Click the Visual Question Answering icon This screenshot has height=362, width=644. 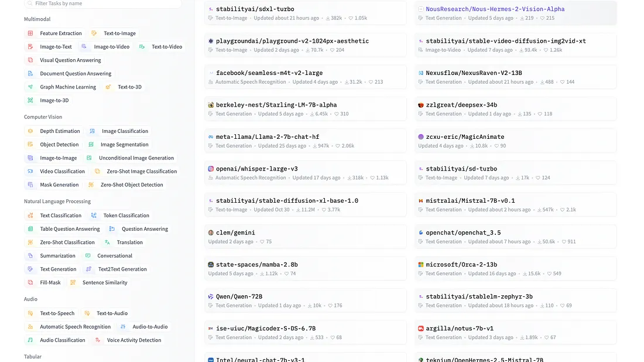[x=30, y=60]
